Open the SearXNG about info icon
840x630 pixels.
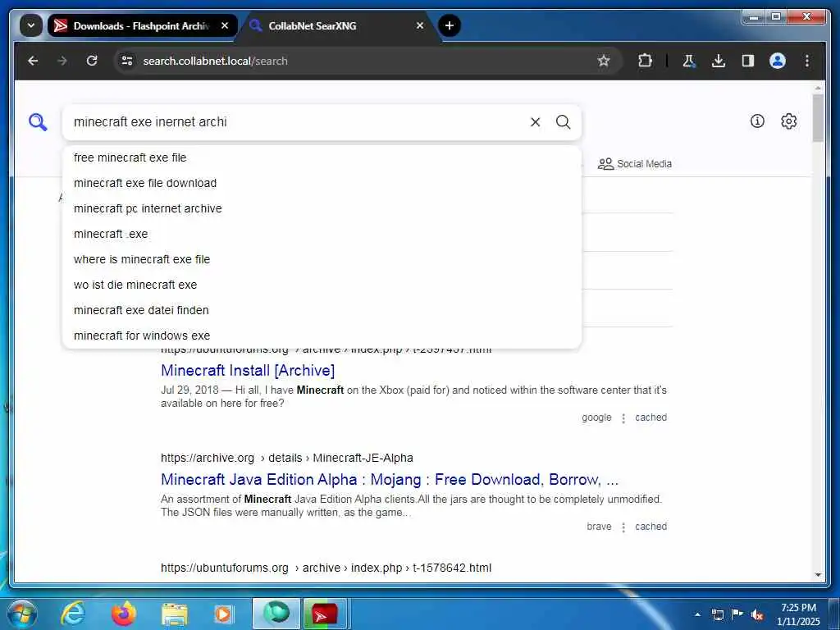757,121
